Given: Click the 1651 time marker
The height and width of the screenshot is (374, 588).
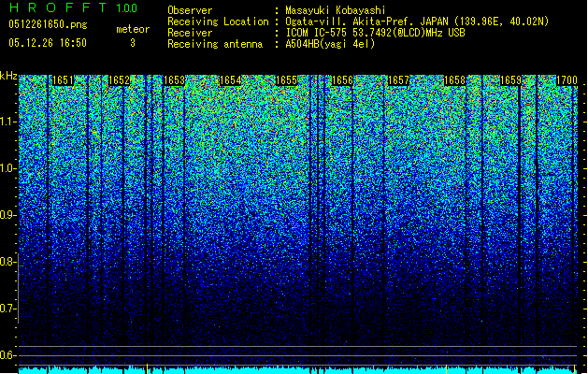Looking at the screenshot, I should 63,80.
